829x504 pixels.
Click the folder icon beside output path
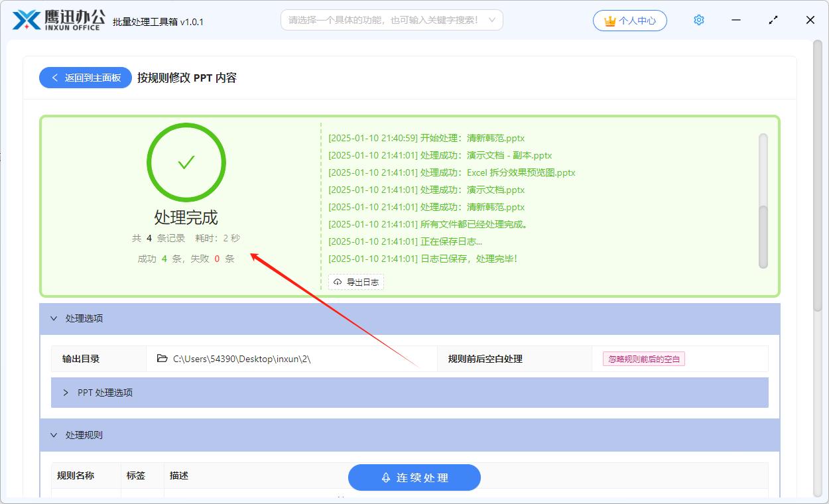162,359
